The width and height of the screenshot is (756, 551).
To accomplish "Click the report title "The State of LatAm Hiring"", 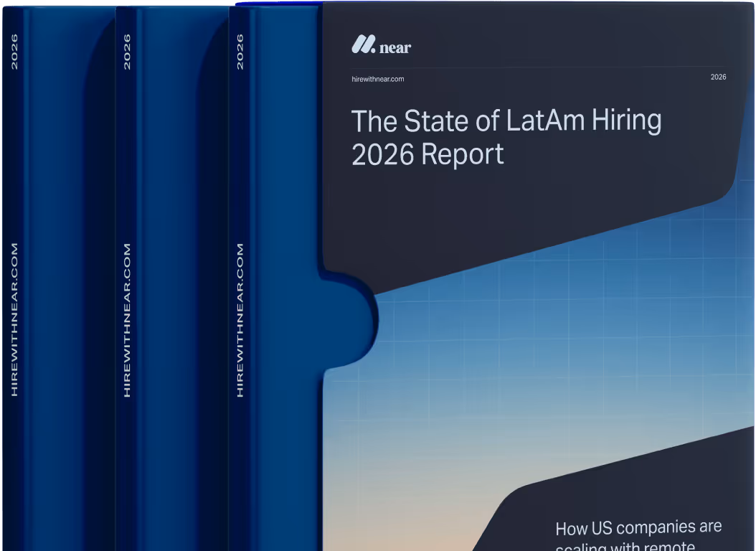I will click(506, 121).
